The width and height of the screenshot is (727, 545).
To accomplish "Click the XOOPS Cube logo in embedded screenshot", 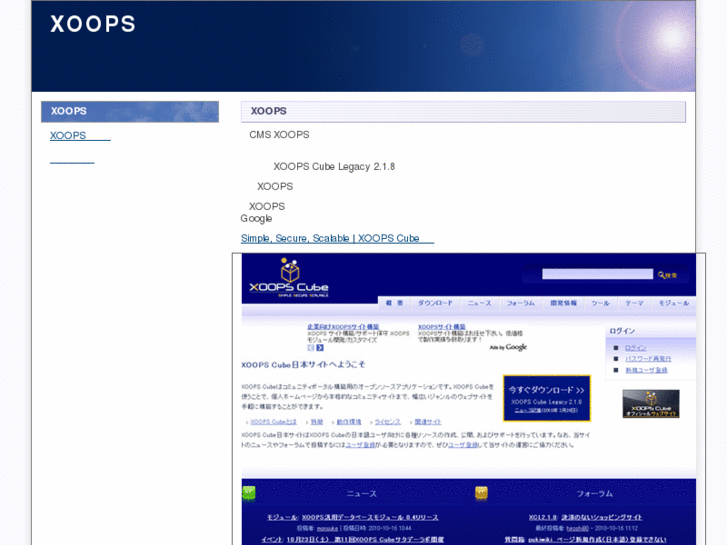I will tap(289, 278).
